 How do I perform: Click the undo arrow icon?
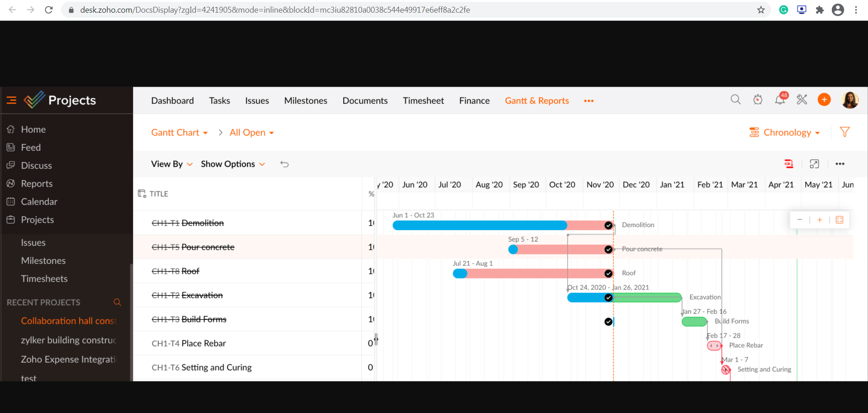[x=285, y=164]
